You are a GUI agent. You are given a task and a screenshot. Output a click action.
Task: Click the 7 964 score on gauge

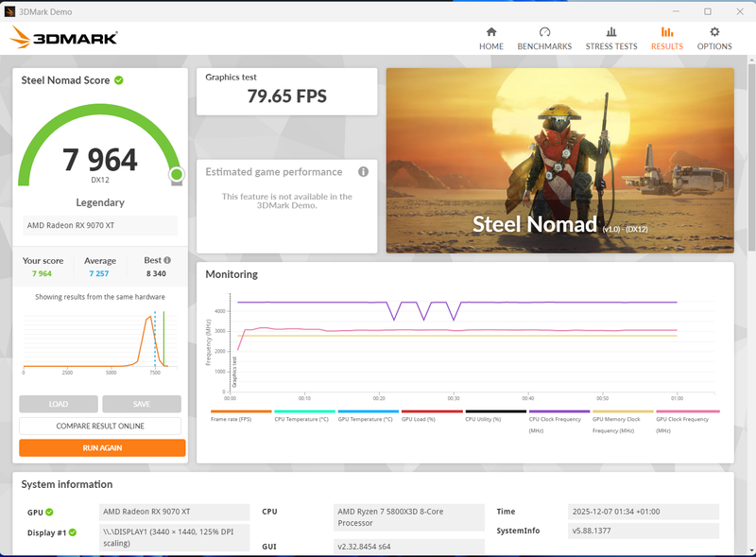tap(100, 159)
